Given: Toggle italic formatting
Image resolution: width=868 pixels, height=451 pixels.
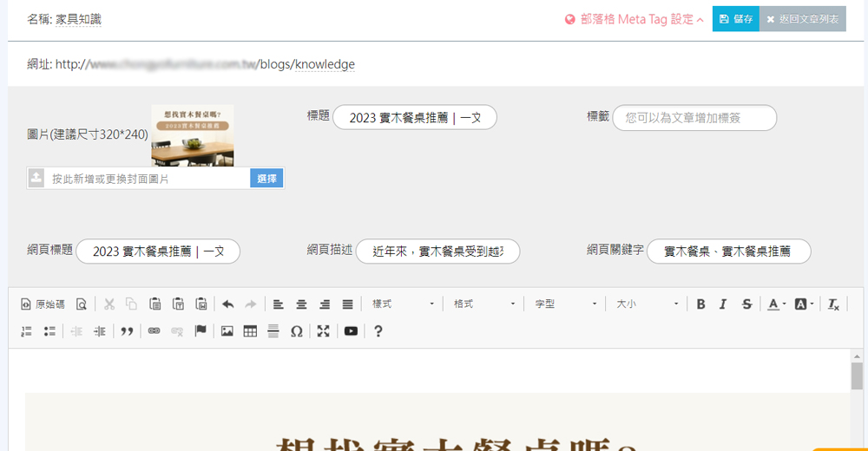Looking at the screenshot, I should [723, 304].
